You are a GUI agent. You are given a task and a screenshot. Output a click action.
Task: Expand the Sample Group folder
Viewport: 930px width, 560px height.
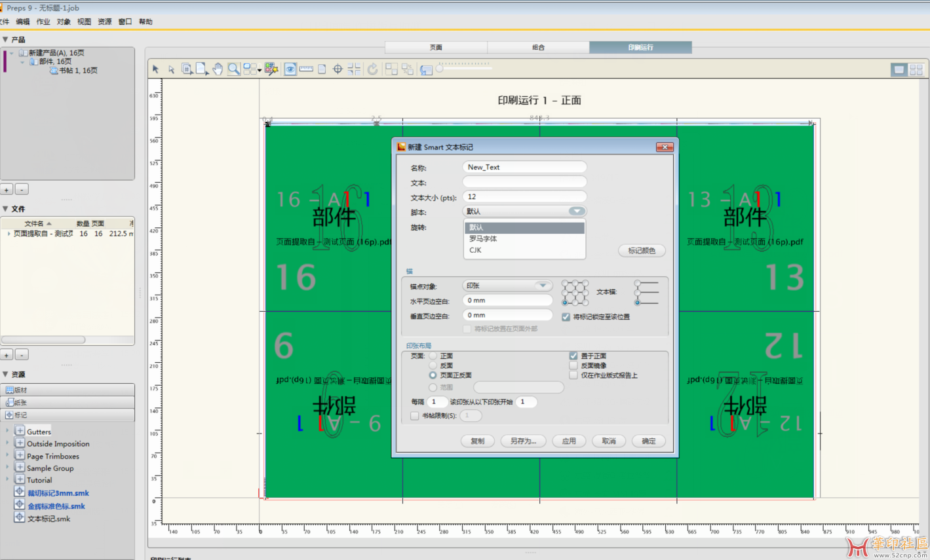8,468
